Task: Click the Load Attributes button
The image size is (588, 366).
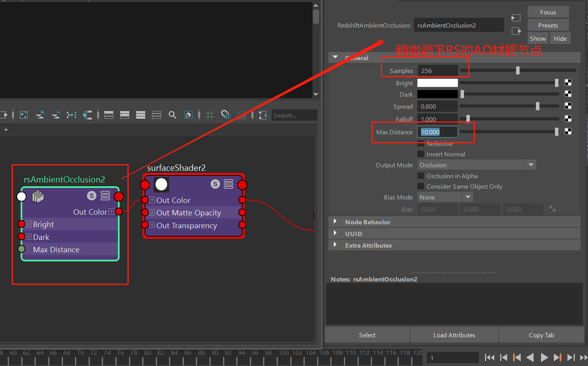Action: (454, 335)
